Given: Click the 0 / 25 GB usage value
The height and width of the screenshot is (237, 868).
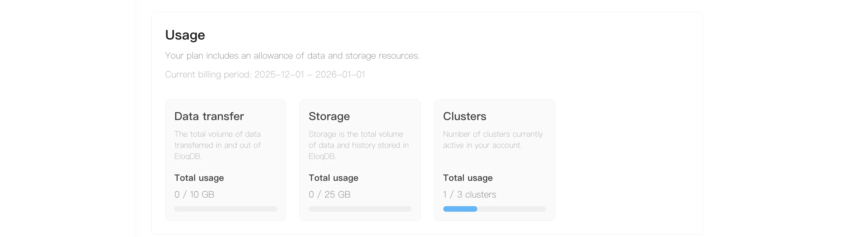Looking at the screenshot, I should (329, 195).
